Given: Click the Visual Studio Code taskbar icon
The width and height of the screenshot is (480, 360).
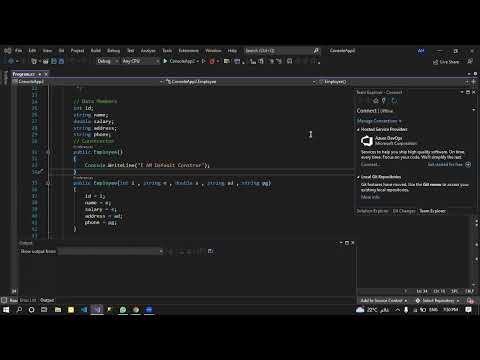Looking at the screenshot, I should point(84,310).
